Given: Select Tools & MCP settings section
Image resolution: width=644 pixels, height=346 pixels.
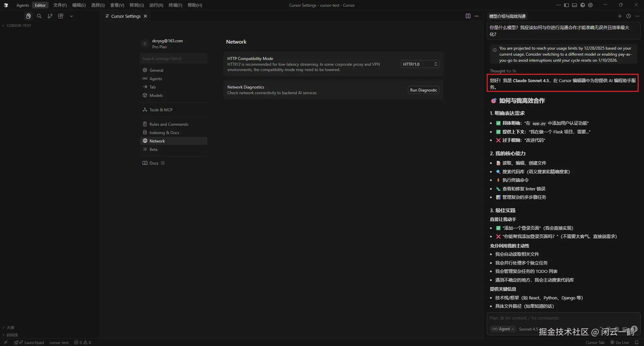Looking at the screenshot, I should [x=161, y=110].
